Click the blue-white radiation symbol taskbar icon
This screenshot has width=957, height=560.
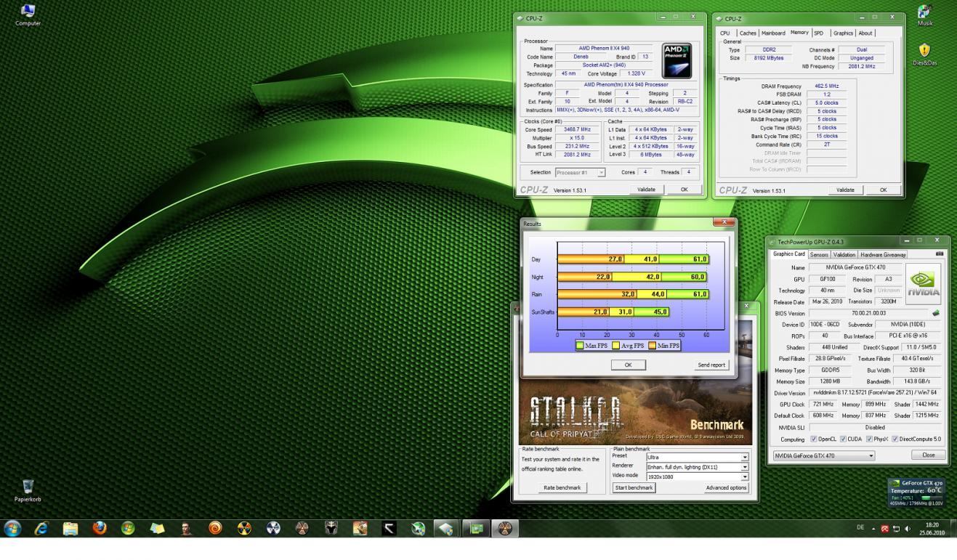[x=273, y=529]
